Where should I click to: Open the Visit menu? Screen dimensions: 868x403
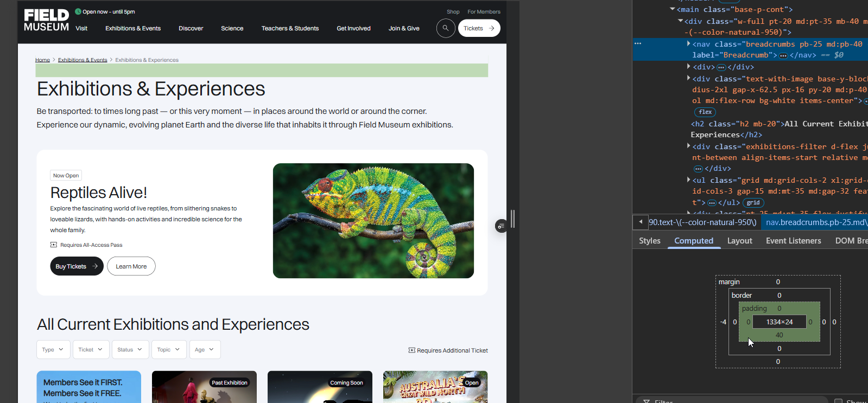click(81, 28)
